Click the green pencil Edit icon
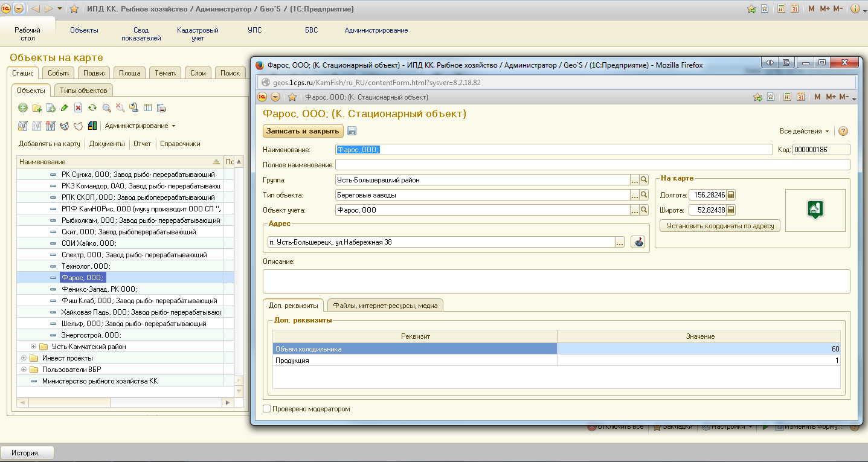 (x=65, y=108)
